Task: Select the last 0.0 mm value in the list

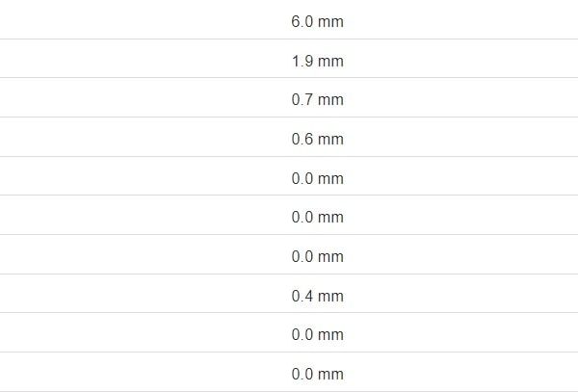Action: point(317,374)
